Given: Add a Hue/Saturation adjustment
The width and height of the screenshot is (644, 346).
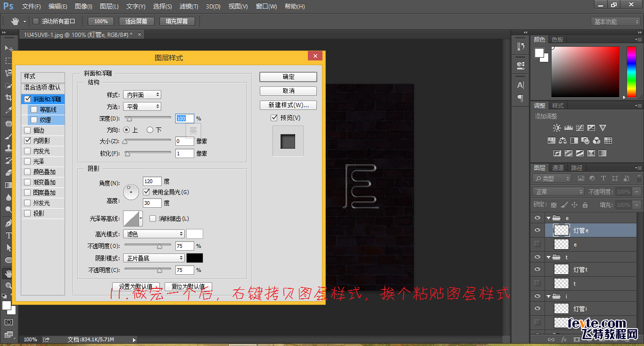Looking at the screenshot, I should click(x=552, y=140).
